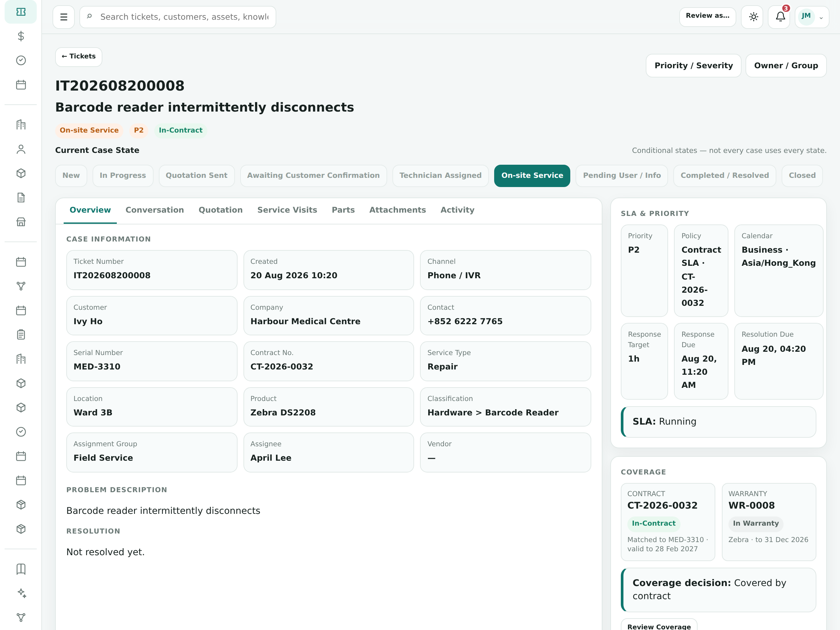The height and width of the screenshot is (630, 840).
Task: Click the dollar sign billing icon
Action: pyautogui.click(x=21, y=36)
